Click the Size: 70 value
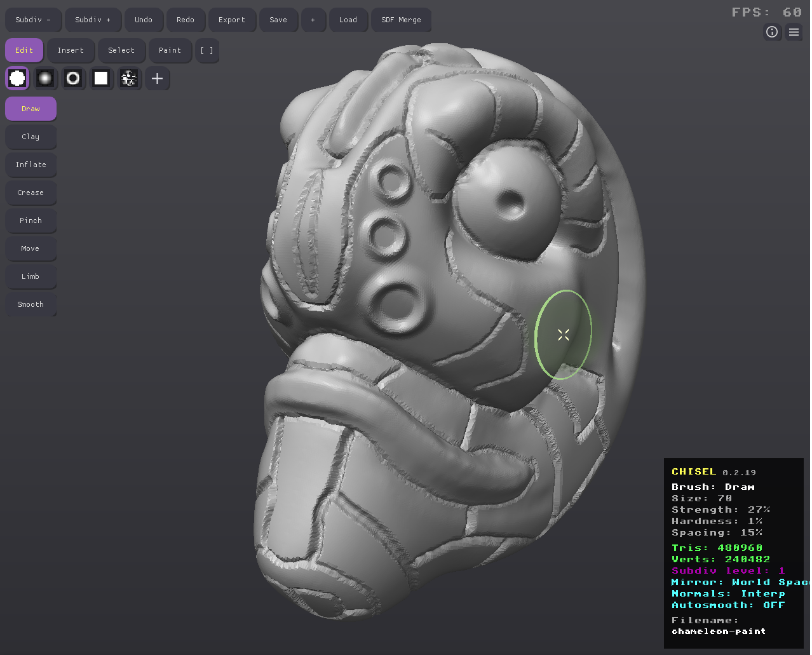The width and height of the screenshot is (812, 655). click(x=702, y=499)
